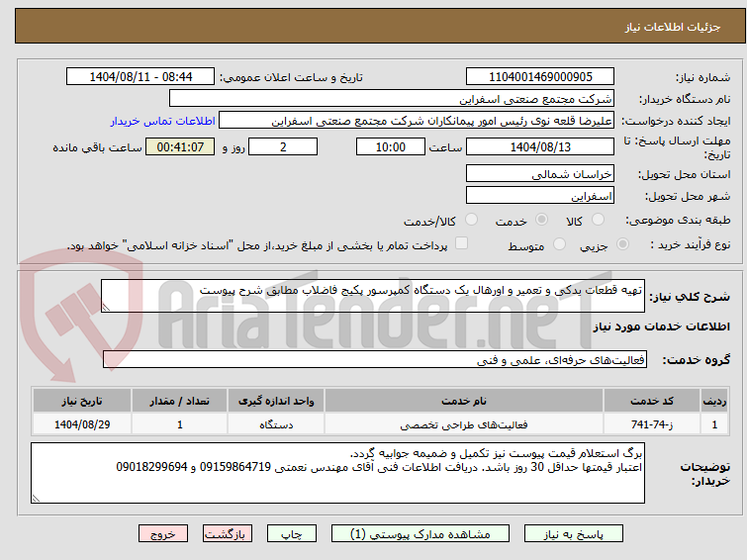
Task: Click the جزئیات اطلاعات نیاز header title
Action: click(672, 27)
